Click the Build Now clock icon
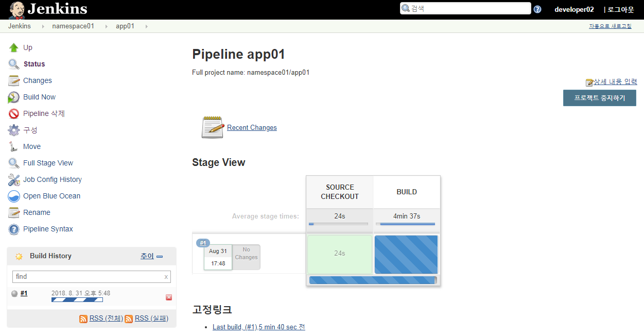Screen dimensions: 644x335 click(14, 97)
